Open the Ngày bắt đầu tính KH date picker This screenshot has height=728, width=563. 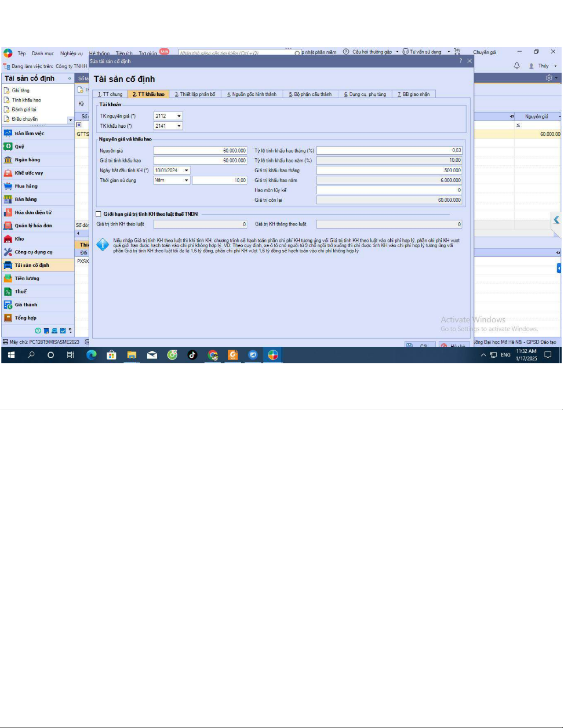(x=186, y=170)
